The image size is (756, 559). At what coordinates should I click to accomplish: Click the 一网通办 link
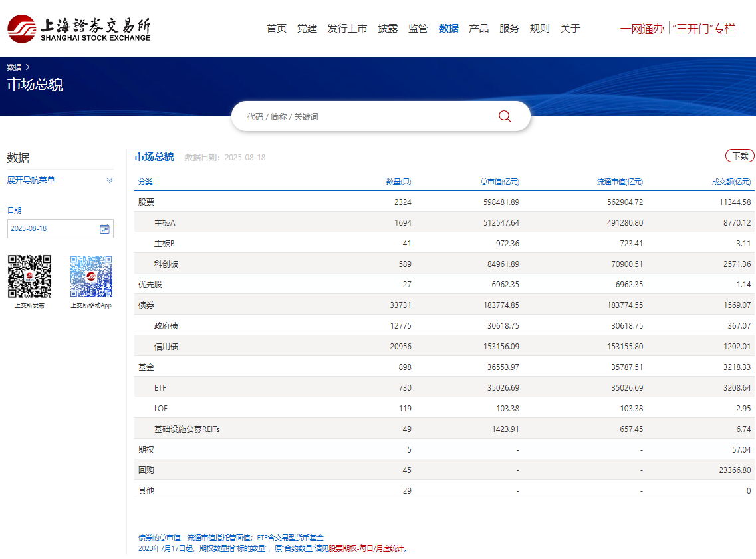pyautogui.click(x=642, y=29)
